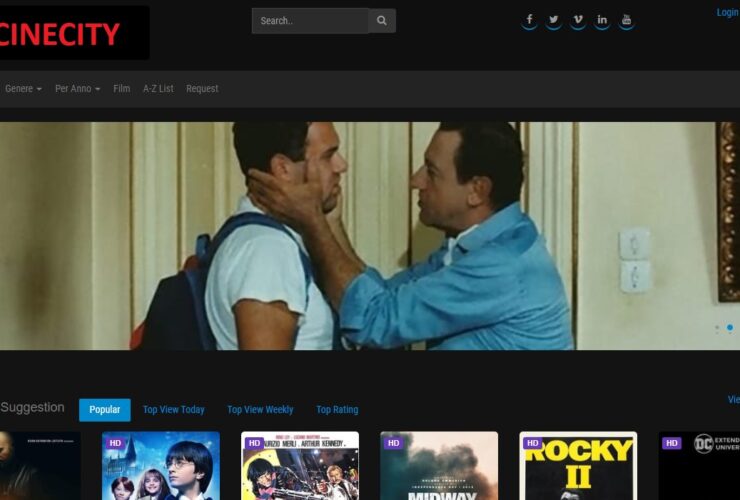The width and height of the screenshot is (740, 500).
Task: Switch to the Top View Today tab
Action: click(x=173, y=410)
